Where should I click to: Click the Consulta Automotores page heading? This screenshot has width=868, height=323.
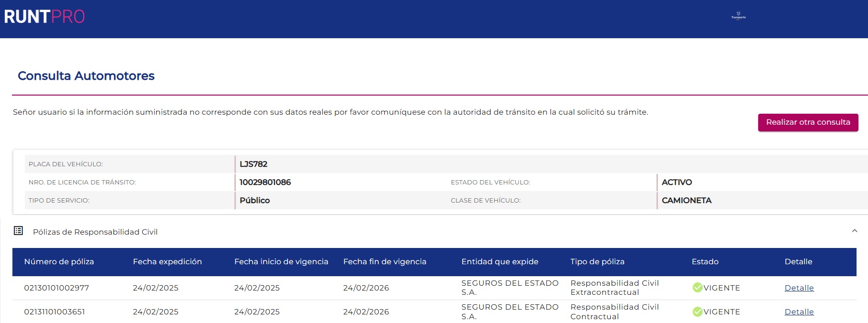tap(86, 75)
